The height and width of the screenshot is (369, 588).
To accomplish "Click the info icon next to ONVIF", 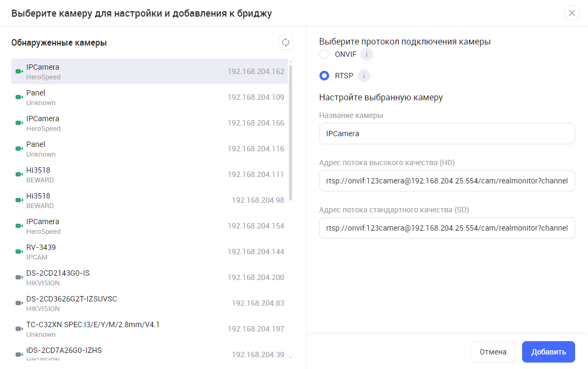I will point(366,54).
